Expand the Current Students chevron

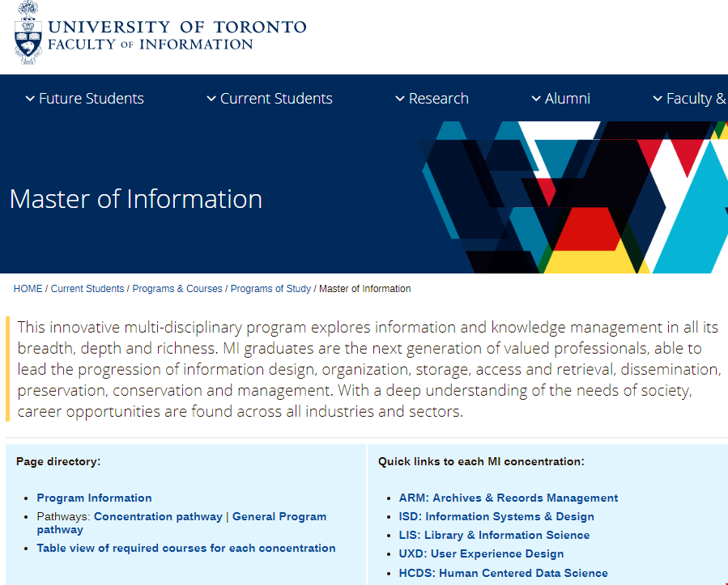tap(211, 99)
